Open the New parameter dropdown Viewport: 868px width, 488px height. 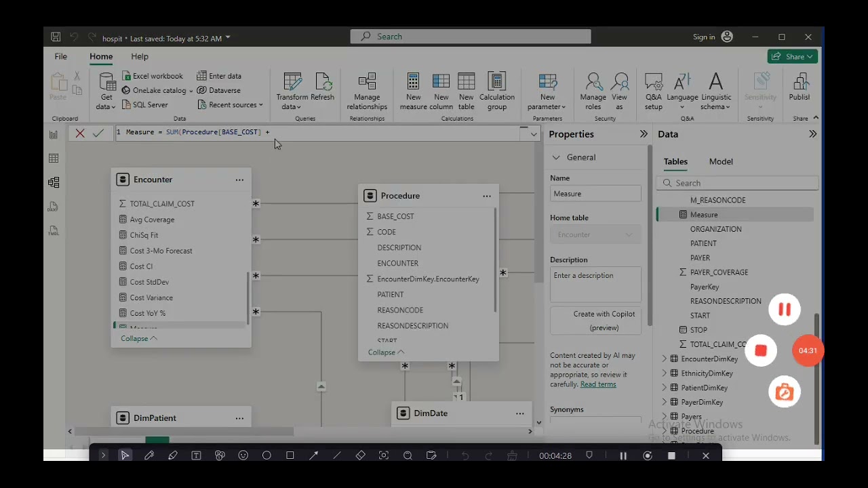[x=547, y=91]
